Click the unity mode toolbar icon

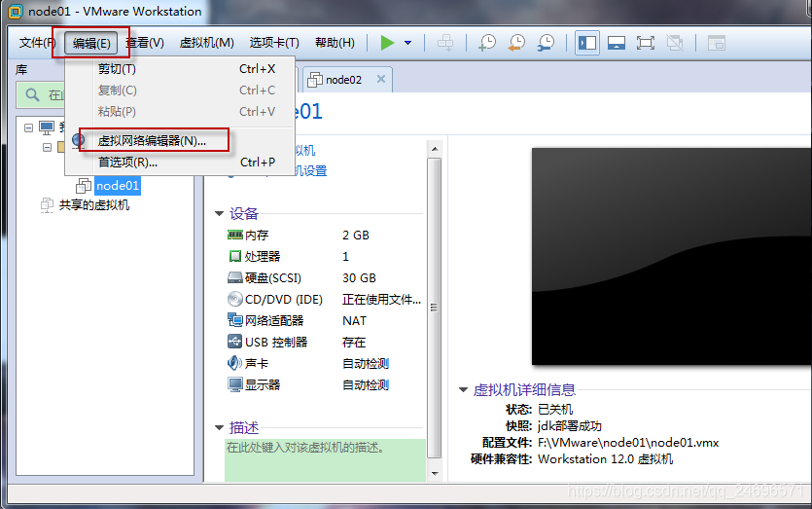[x=675, y=43]
